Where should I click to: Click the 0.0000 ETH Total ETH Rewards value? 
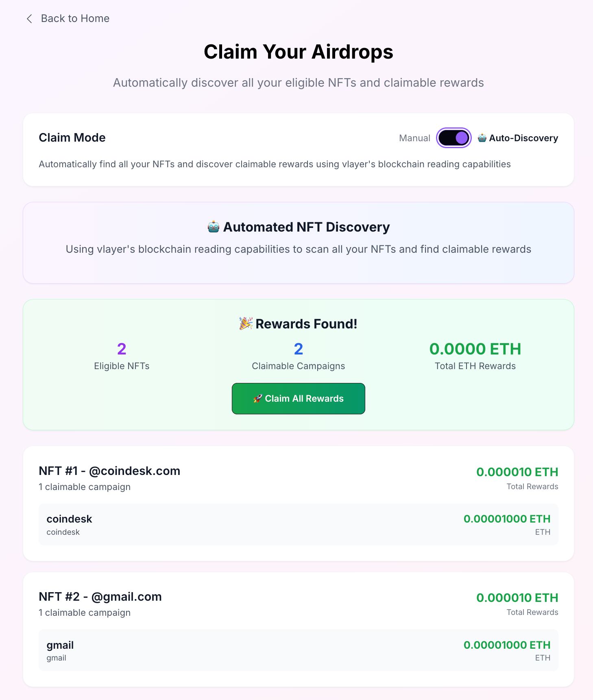(x=475, y=349)
